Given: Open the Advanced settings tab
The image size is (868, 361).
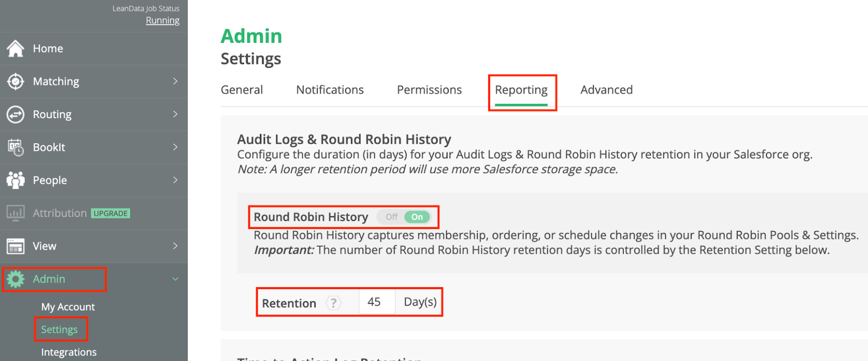Looking at the screenshot, I should tap(607, 90).
